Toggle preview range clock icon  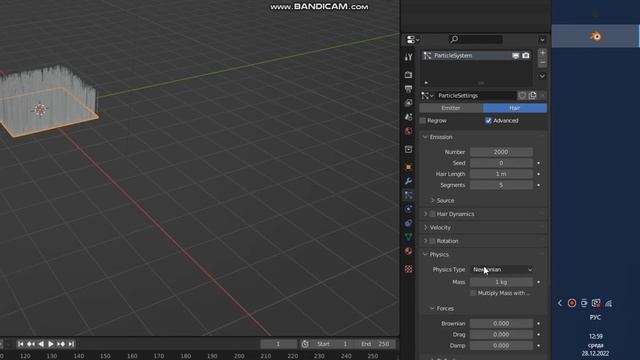[x=305, y=344]
